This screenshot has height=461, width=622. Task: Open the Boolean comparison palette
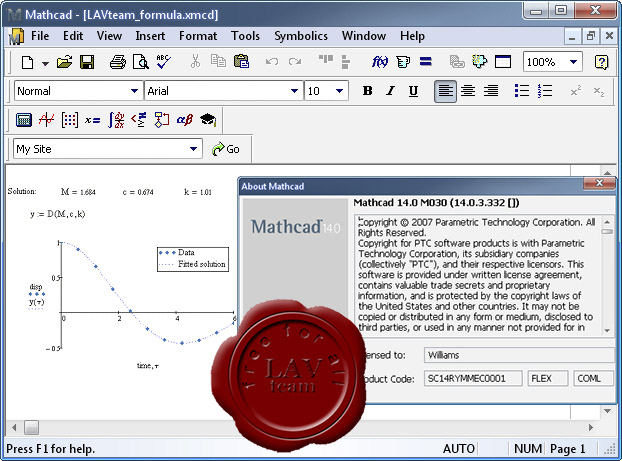(x=139, y=119)
